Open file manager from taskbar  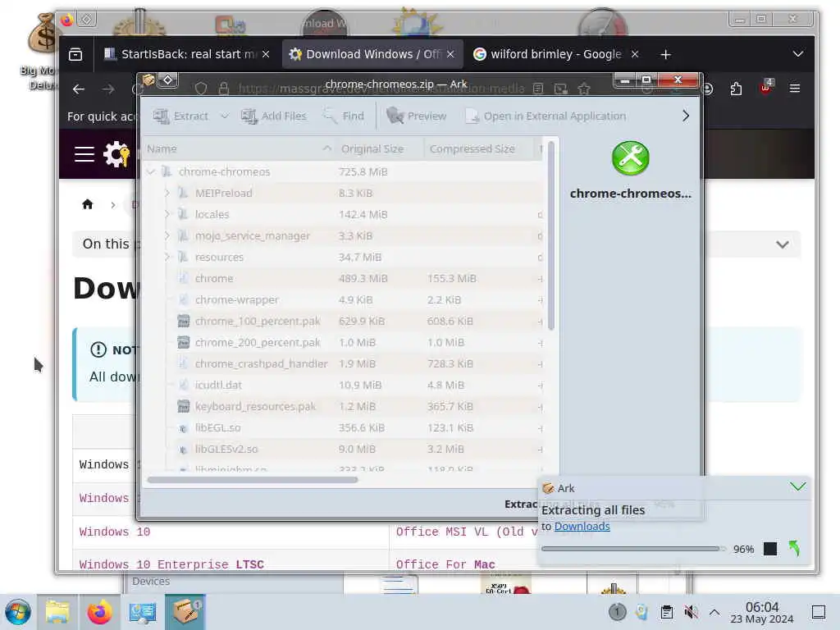tap(57, 612)
